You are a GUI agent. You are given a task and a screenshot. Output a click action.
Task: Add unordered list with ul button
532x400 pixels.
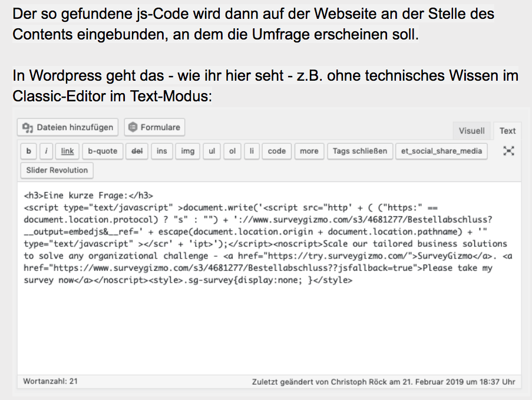click(212, 151)
